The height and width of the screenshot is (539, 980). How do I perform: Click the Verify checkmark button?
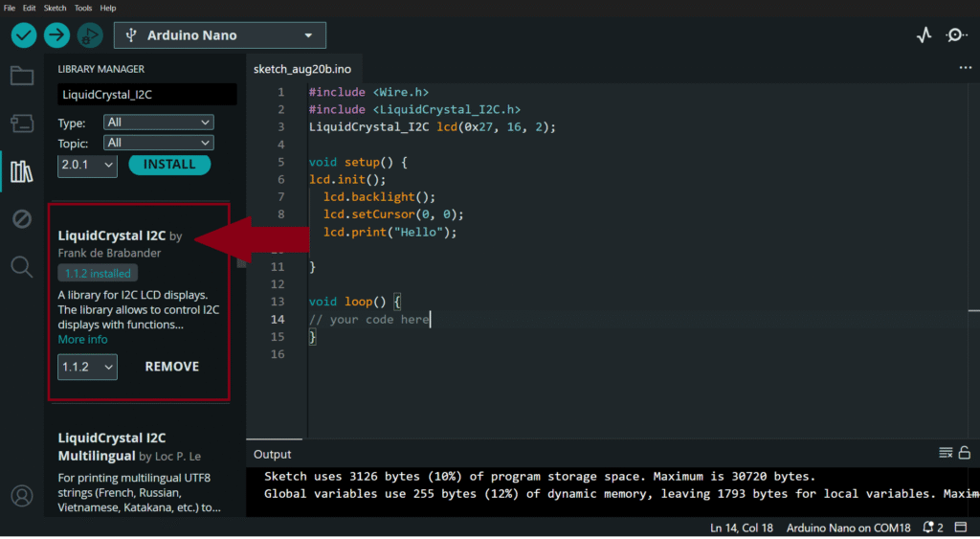(24, 35)
